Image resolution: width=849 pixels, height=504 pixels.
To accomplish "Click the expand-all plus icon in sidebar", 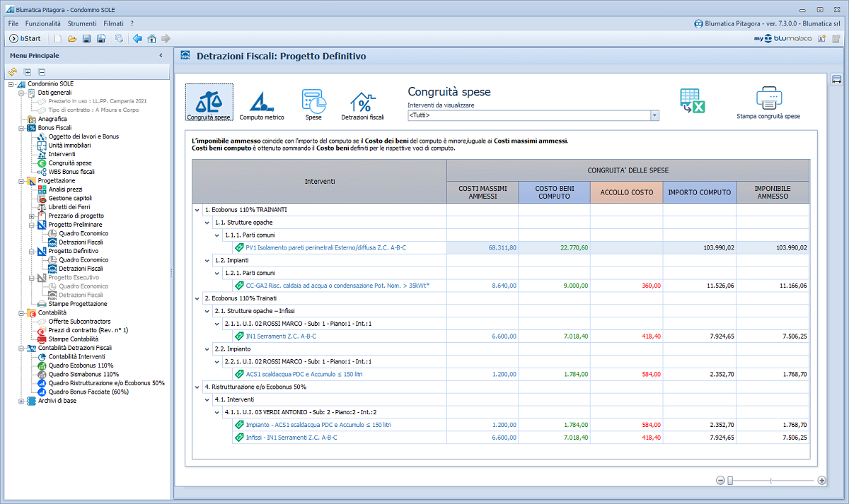I will tap(28, 72).
